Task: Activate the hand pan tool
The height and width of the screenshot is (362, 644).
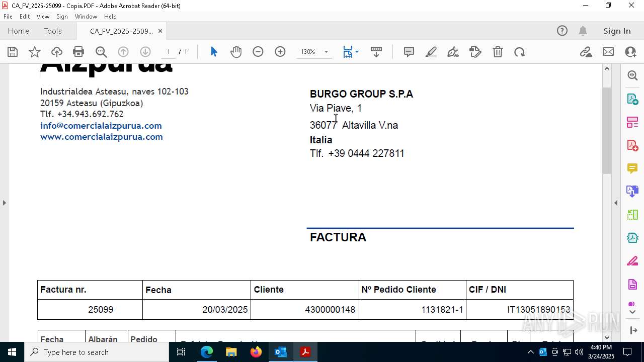Action: pyautogui.click(x=236, y=52)
